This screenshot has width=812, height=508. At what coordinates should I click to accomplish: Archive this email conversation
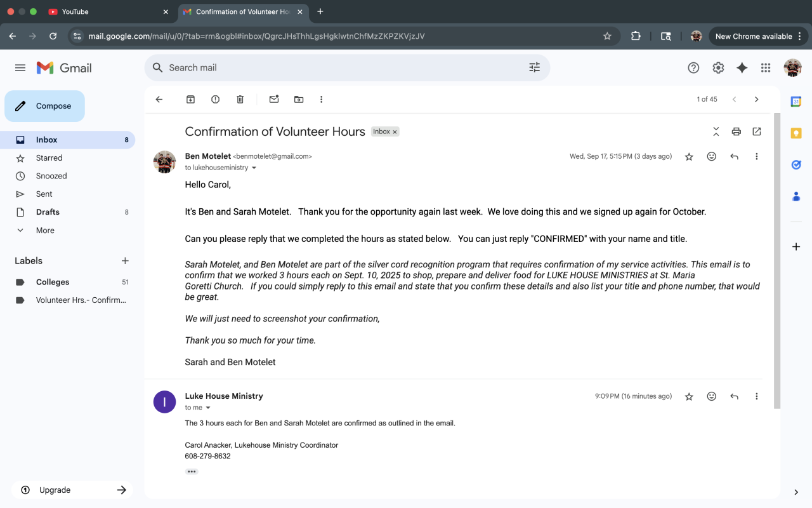point(190,99)
